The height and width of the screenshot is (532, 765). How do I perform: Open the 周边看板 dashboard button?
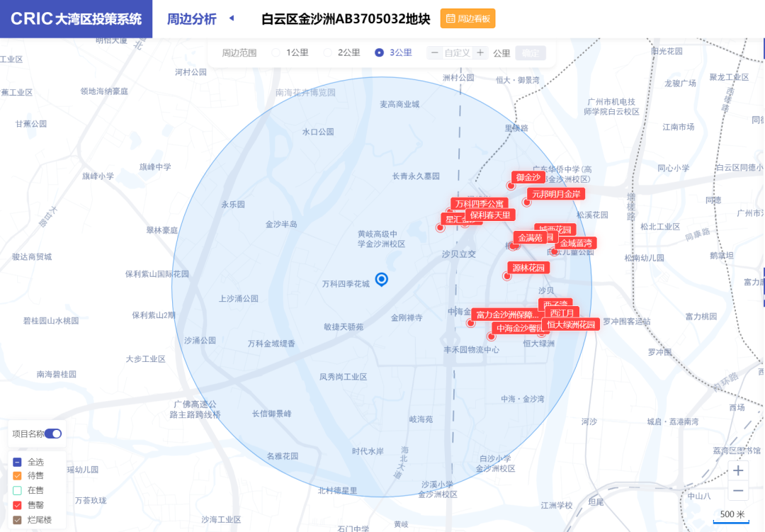(467, 18)
